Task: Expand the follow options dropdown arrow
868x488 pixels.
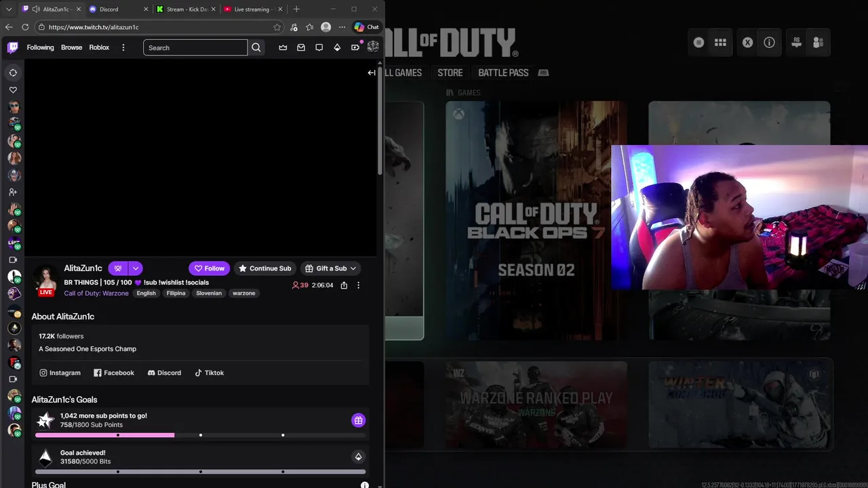Action: [x=136, y=268]
